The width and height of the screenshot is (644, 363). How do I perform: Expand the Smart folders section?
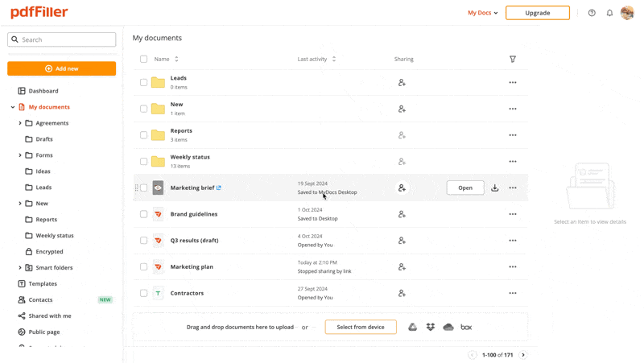(20, 267)
